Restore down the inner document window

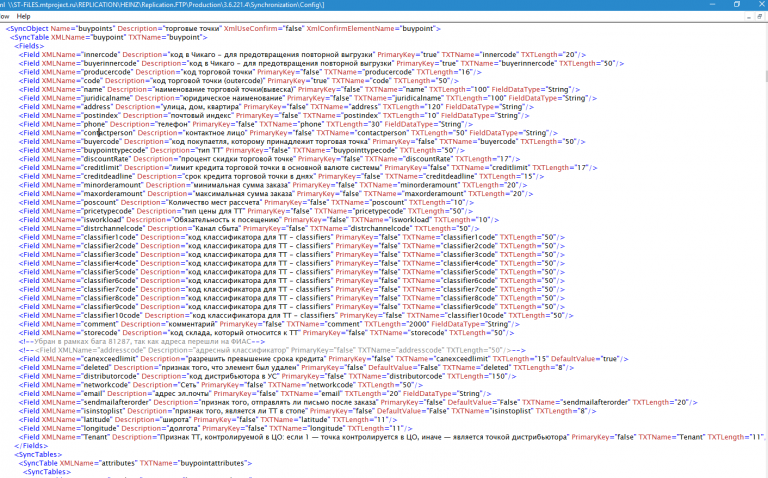pyautogui.click(x=760, y=17)
